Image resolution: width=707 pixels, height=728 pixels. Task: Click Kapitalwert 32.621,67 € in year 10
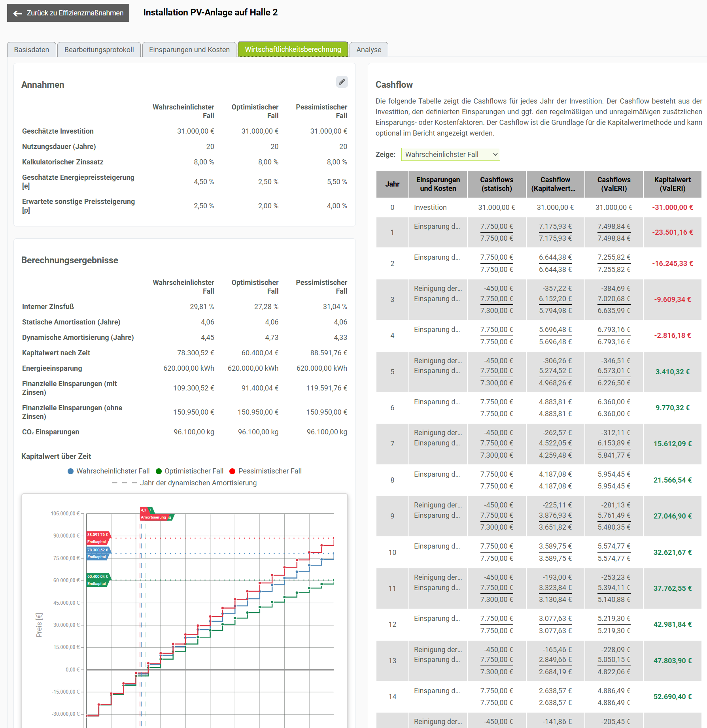click(672, 553)
